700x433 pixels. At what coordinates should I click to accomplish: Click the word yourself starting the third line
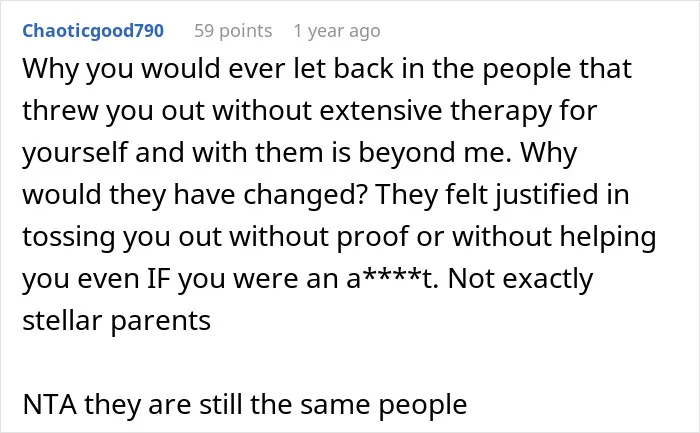click(75, 153)
